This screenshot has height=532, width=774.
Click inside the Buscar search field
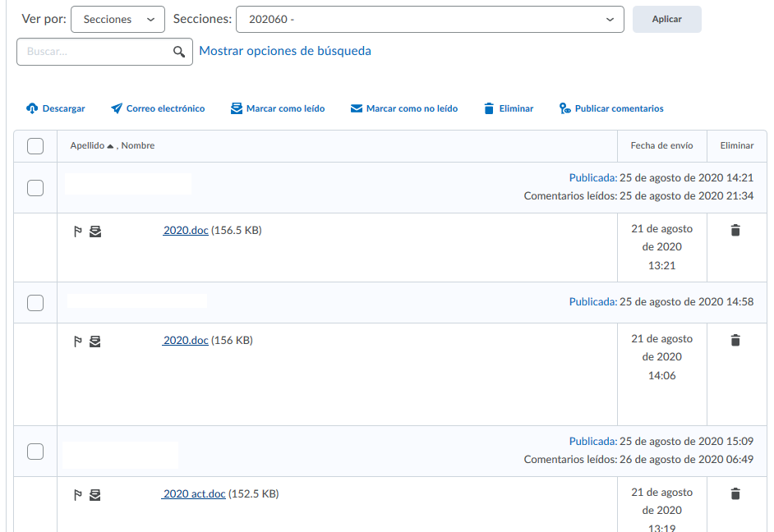click(x=94, y=52)
